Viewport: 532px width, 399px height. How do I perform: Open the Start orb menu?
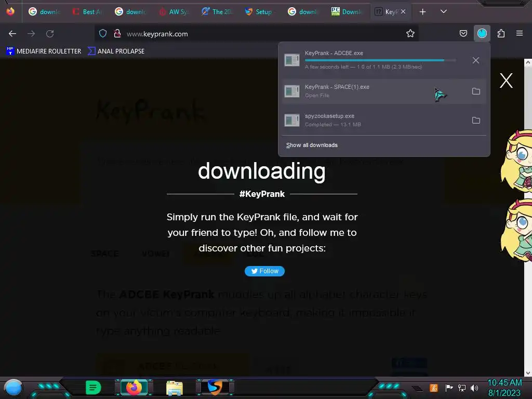coord(13,388)
